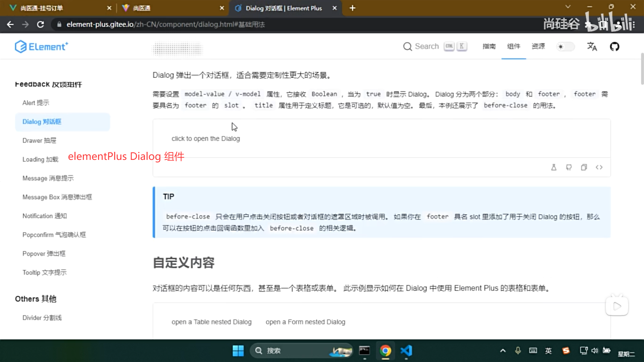
Task: Expand the 资源 navigation menu
Action: tap(538, 47)
